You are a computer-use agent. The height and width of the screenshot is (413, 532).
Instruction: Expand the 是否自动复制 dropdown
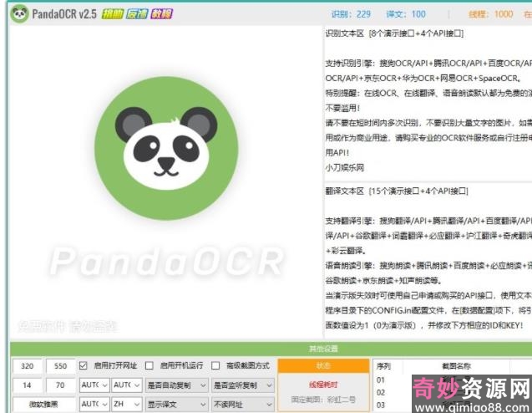tap(176, 385)
